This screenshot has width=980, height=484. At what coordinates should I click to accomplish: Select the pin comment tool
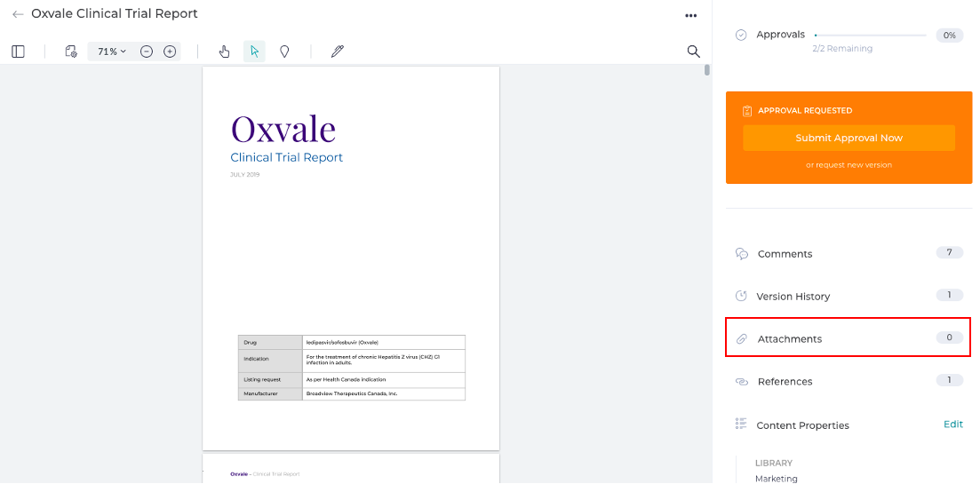[x=284, y=52]
